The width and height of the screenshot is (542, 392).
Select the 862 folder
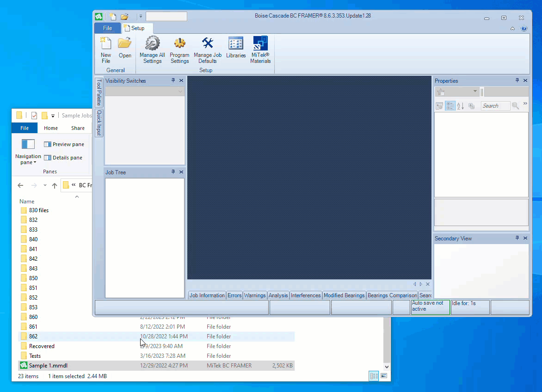pyautogui.click(x=156, y=337)
